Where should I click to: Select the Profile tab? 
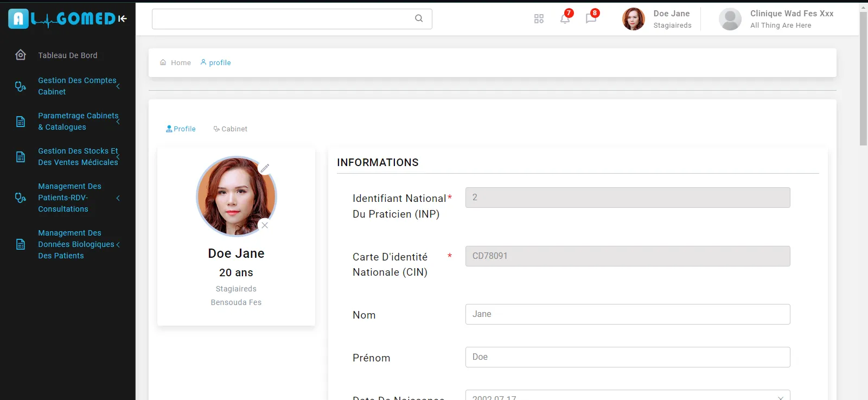pos(181,129)
